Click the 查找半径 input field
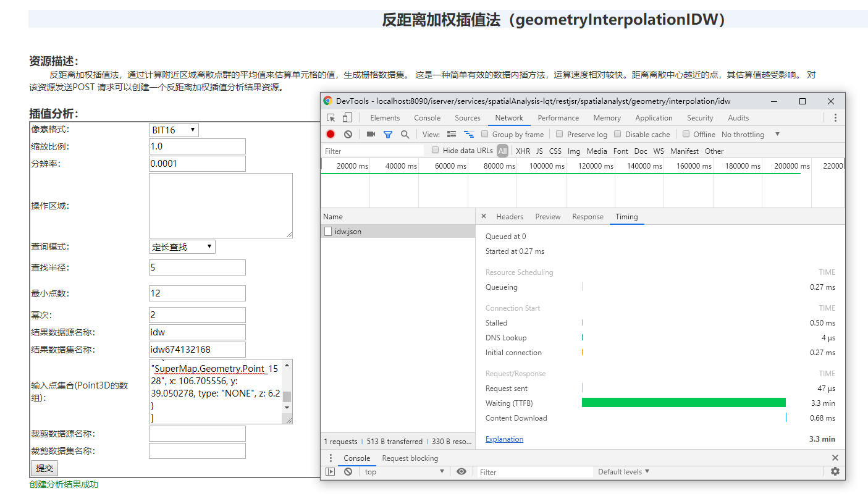This screenshot has height=496, width=868. [197, 267]
